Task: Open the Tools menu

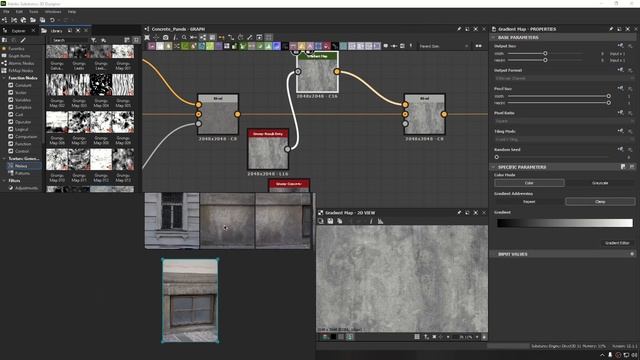Action: (x=33, y=12)
